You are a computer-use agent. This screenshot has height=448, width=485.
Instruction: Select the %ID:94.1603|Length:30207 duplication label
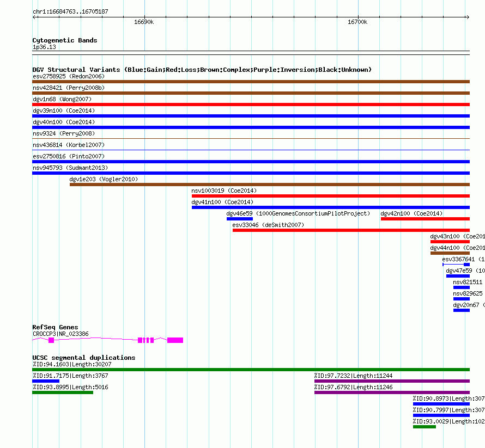72,365
